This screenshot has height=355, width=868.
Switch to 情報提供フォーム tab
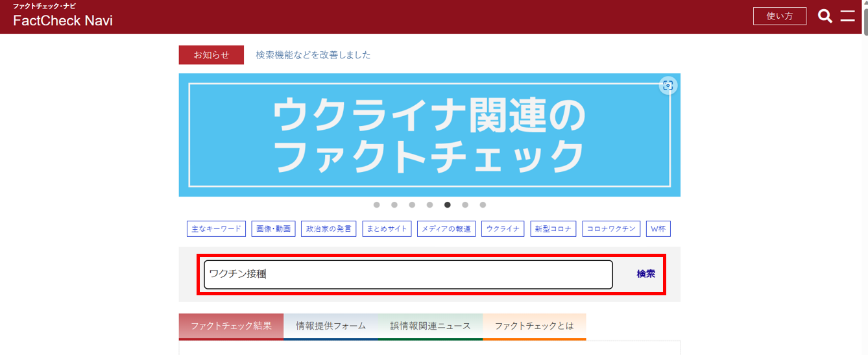[331, 326]
